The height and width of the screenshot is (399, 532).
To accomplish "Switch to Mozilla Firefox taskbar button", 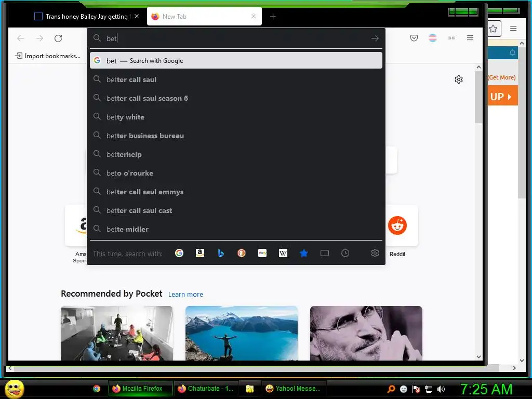I will pyautogui.click(x=140, y=389).
